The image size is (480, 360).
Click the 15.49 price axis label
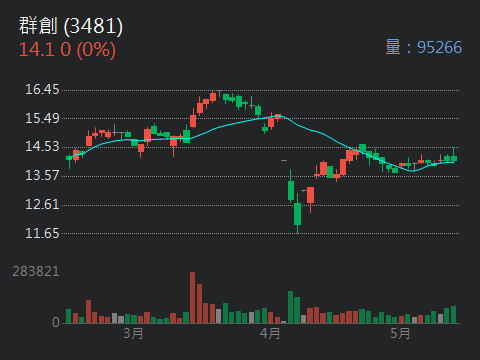pos(42,118)
